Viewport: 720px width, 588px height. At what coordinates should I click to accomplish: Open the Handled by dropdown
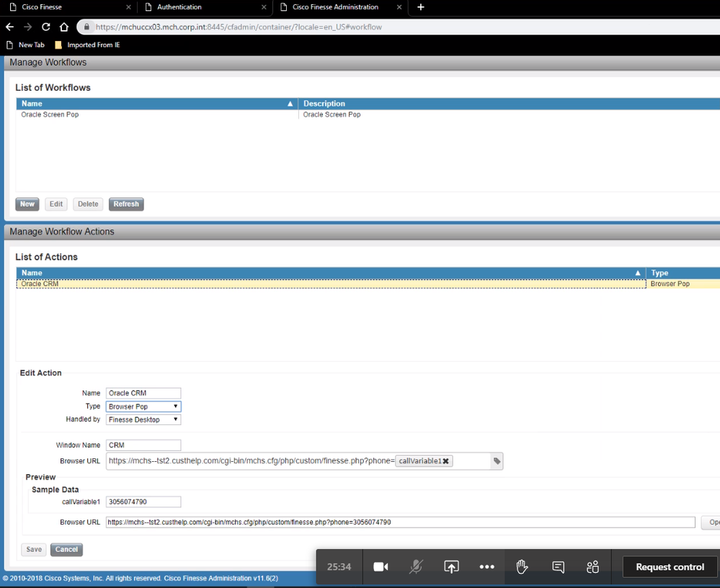point(143,419)
